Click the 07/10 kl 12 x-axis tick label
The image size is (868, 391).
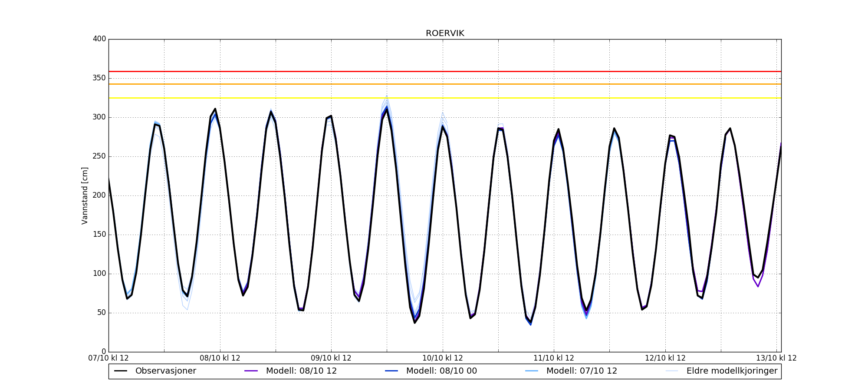[x=108, y=358]
